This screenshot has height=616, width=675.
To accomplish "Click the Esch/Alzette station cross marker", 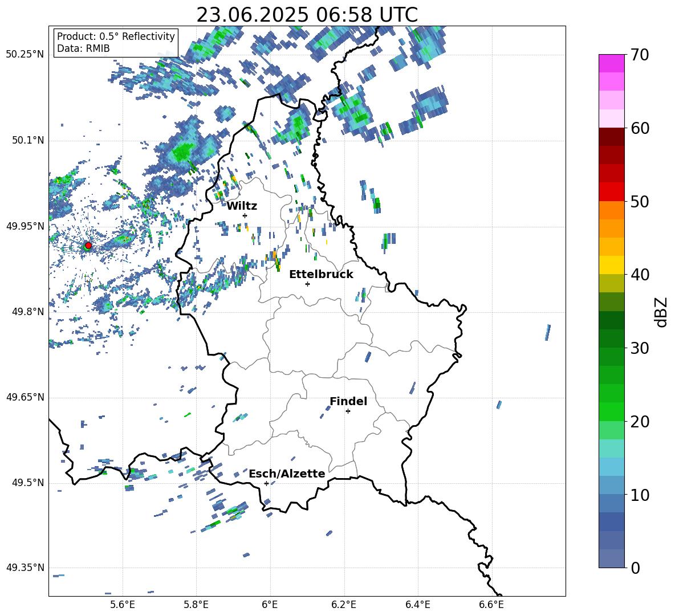I will (x=266, y=483).
